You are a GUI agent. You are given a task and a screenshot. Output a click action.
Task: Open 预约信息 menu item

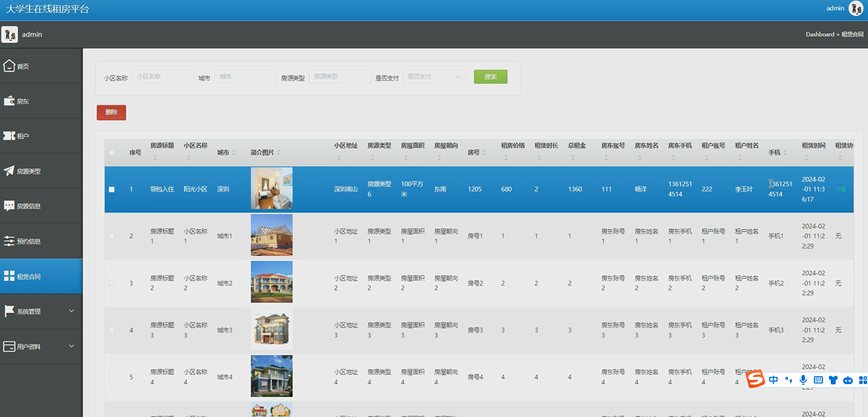click(x=41, y=241)
